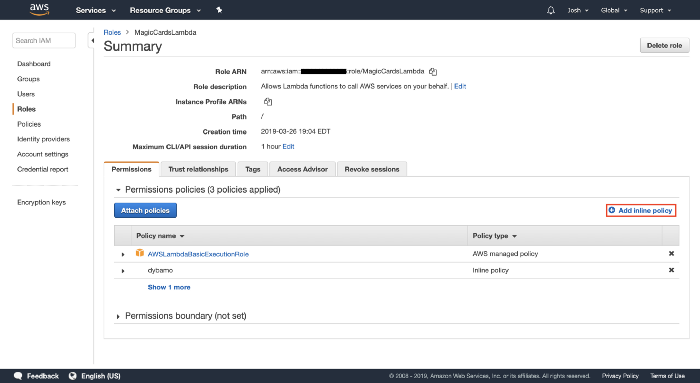The height and width of the screenshot is (383, 700).
Task: Sort by the Policy name column
Action: point(160,236)
